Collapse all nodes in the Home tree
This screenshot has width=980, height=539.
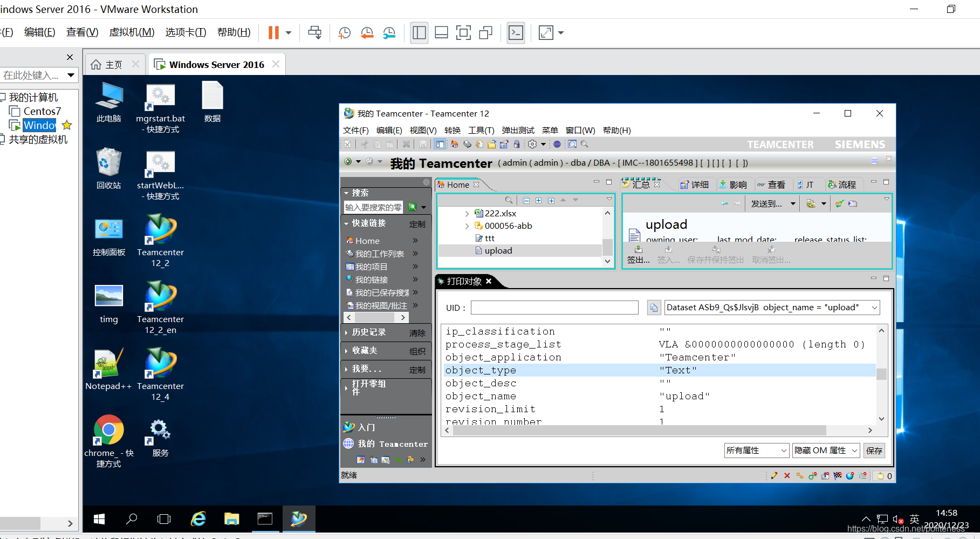tap(526, 200)
